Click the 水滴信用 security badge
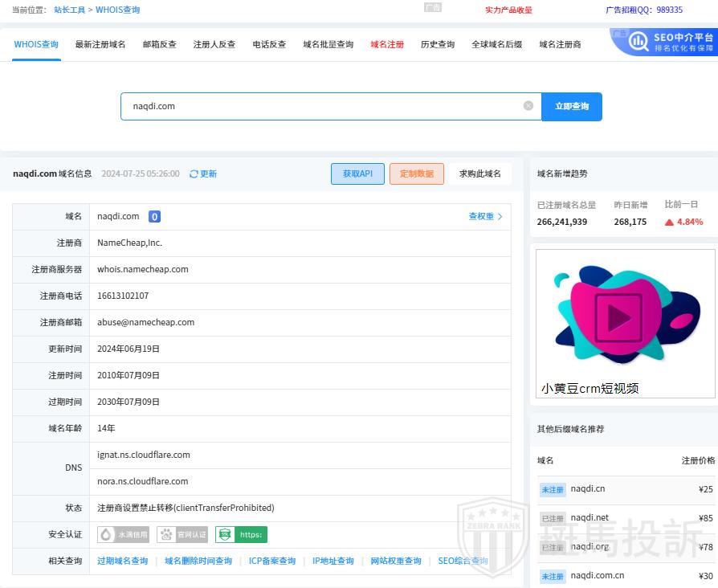 [x=123, y=535]
